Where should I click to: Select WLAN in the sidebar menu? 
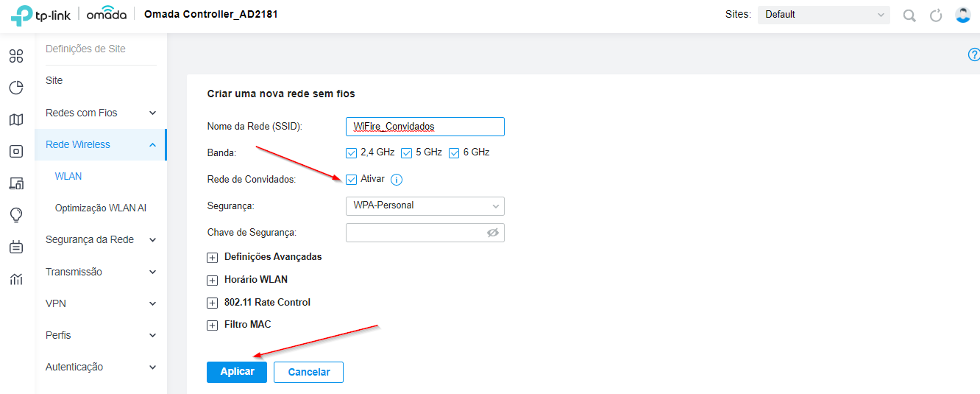point(68,176)
